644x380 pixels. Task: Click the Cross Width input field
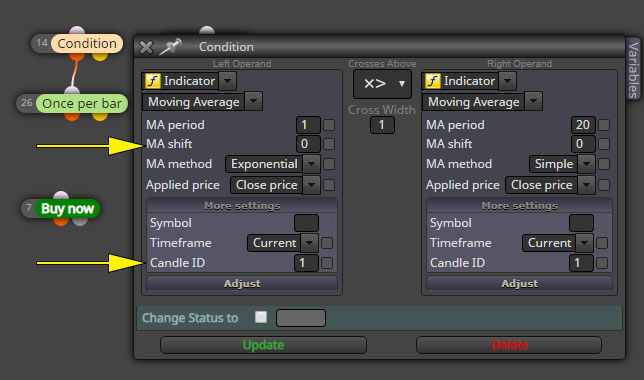382,125
